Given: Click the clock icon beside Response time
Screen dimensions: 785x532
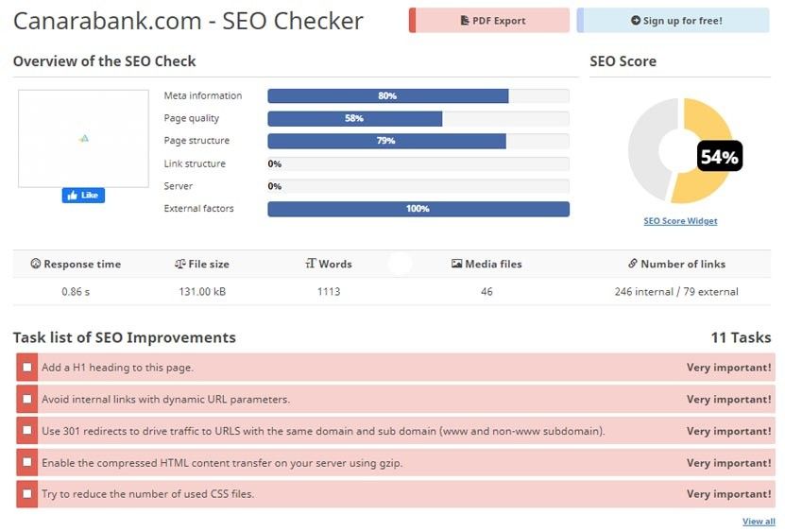Looking at the screenshot, I should (36, 265).
